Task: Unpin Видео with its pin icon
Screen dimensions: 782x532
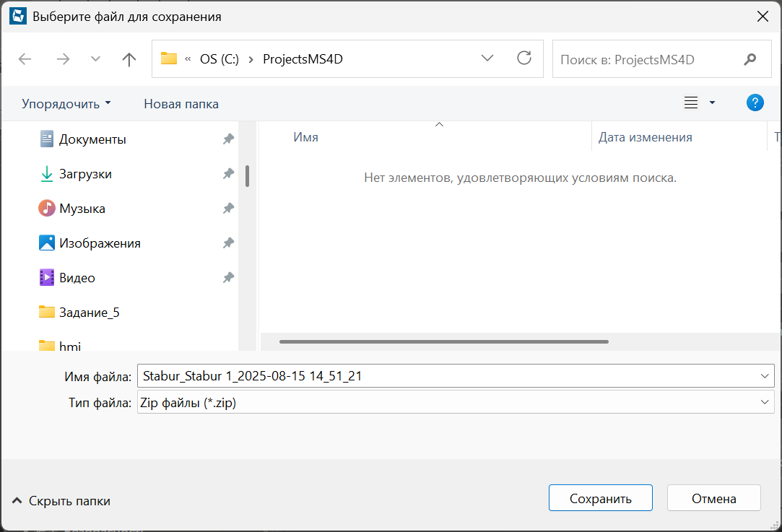Action: pyautogui.click(x=228, y=278)
